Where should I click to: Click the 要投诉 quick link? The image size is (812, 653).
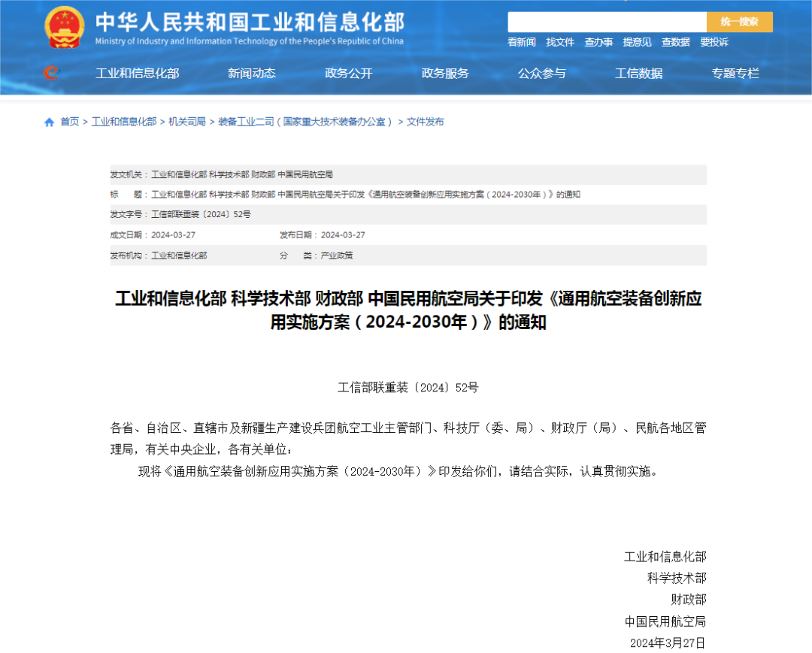point(714,42)
